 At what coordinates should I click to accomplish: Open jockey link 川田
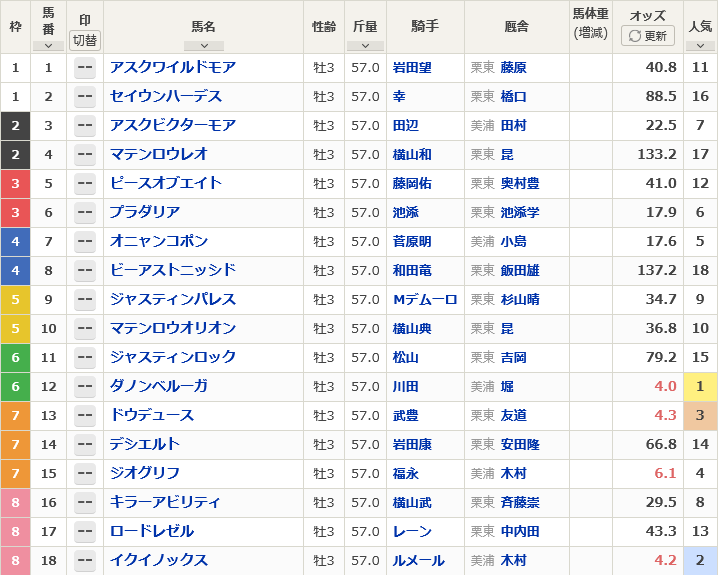[406, 386]
